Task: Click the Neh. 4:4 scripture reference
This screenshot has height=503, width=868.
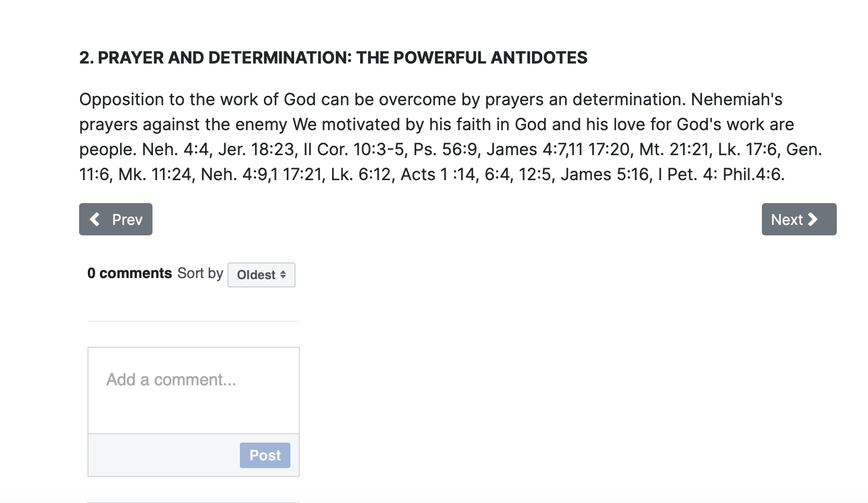Action: (175, 149)
